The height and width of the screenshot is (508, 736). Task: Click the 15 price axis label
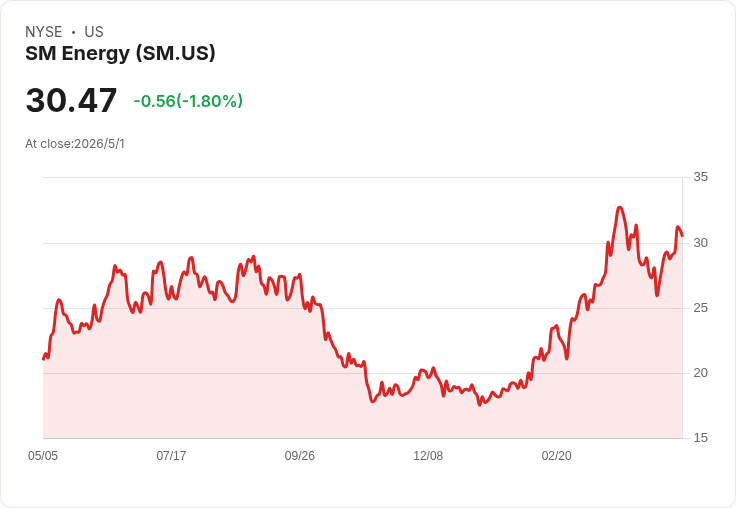click(700, 438)
